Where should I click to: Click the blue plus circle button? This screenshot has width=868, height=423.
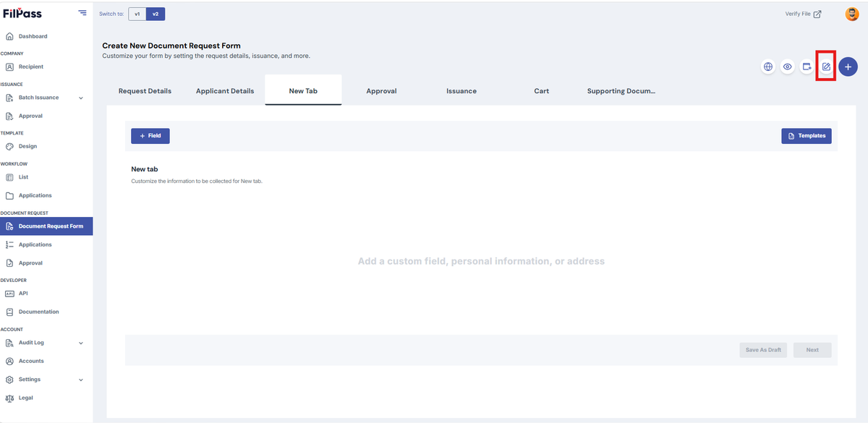[848, 67]
